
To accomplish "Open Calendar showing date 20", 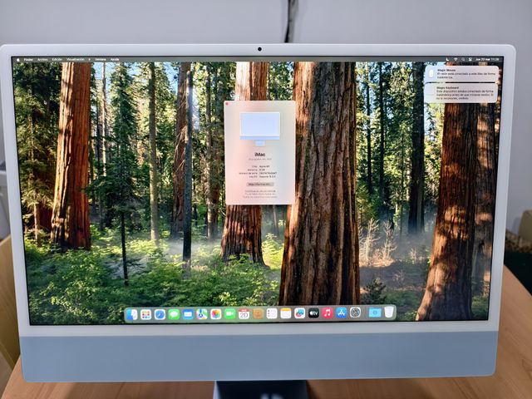I will (x=244, y=314).
